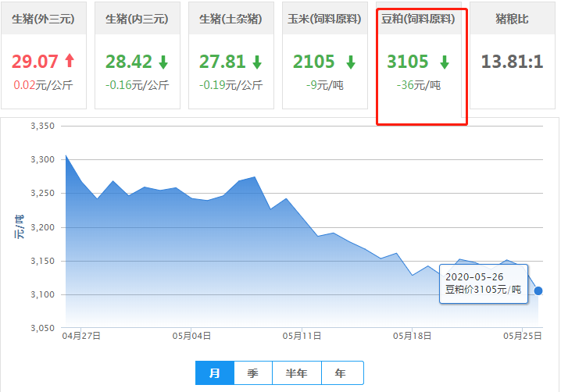Click the 13.81:1 pig-grain ratio value
This screenshot has height=392, width=561.
pos(512,62)
